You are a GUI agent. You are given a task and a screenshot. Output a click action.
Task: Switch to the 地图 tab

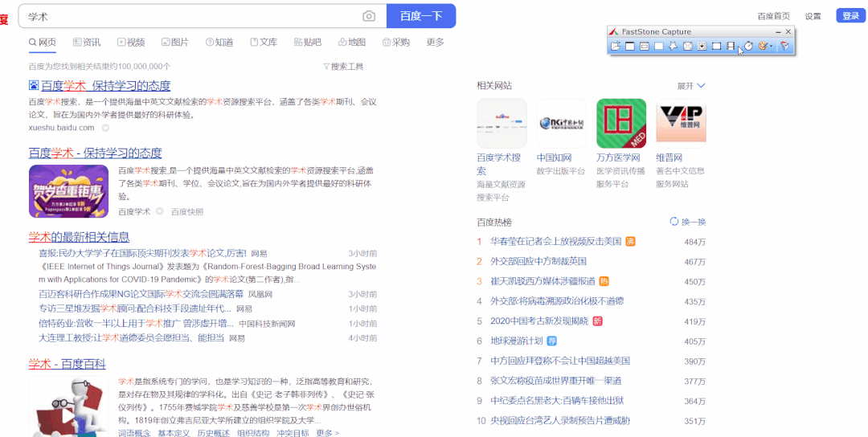pyautogui.click(x=352, y=42)
